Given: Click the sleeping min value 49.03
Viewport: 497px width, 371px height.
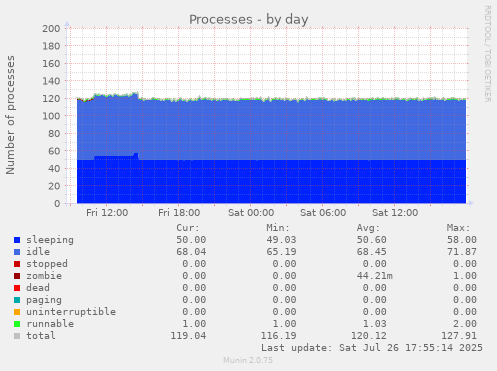Looking at the screenshot, I should click(x=281, y=240).
